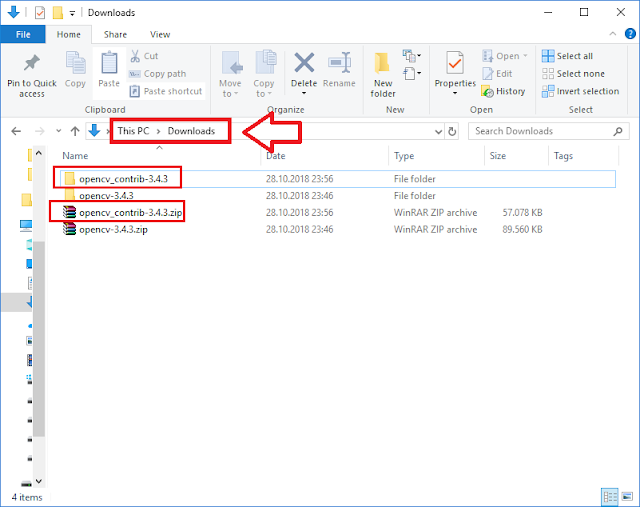Click the Paste clipboard icon
Image resolution: width=640 pixels, height=507 pixels.
(x=109, y=63)
